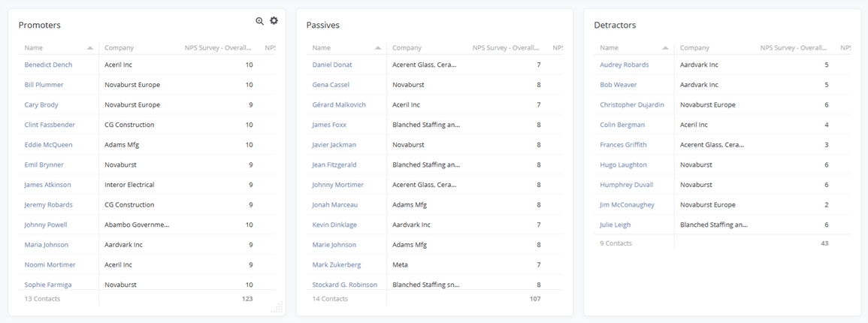Select Eddie McQueen in Promoters
The width and height of the screenshot is (868, 323).
pos(48,145)
